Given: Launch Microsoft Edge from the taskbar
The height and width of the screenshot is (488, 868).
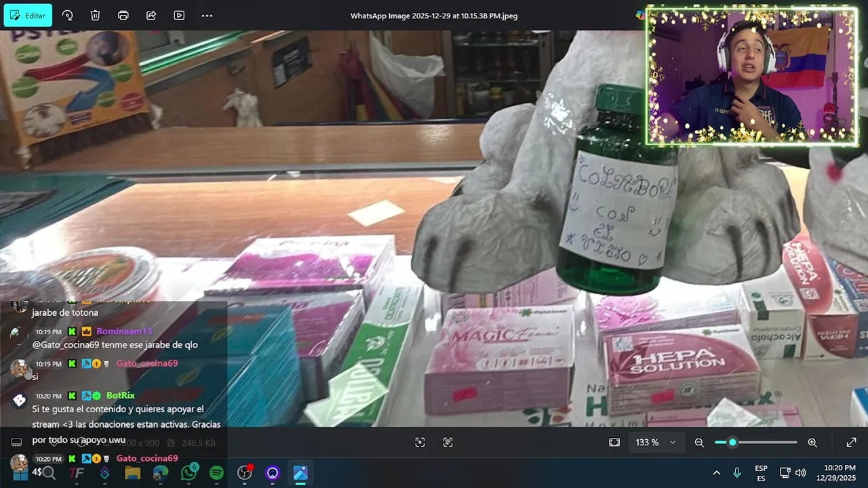Looking at the screenshot, I should pyautogui.click(x=161, y=473).
